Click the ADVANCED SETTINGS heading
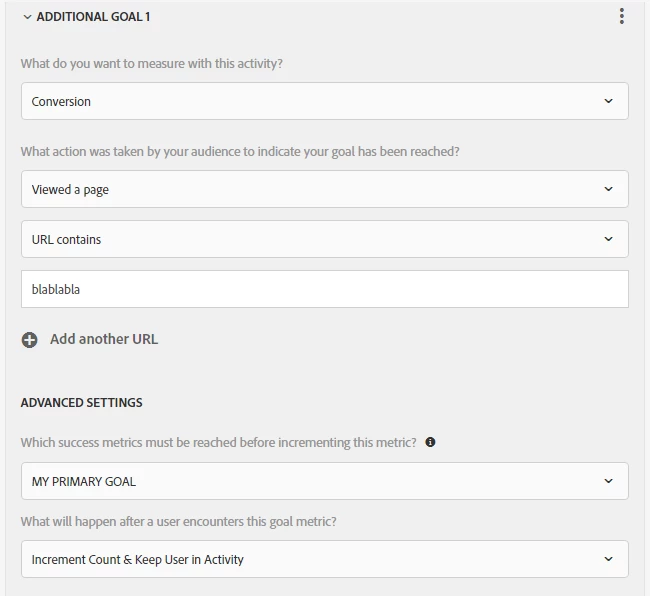Image resolution: width=650 pixels, height=596 pixels. [82, 403]
